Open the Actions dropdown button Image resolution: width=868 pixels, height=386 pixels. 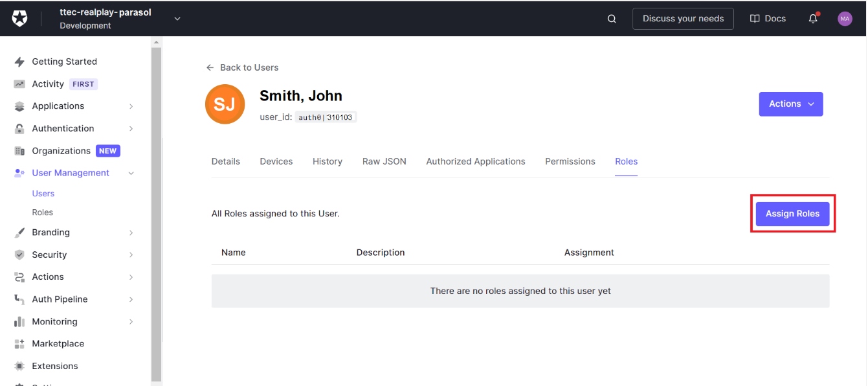[x=790, y=104]
